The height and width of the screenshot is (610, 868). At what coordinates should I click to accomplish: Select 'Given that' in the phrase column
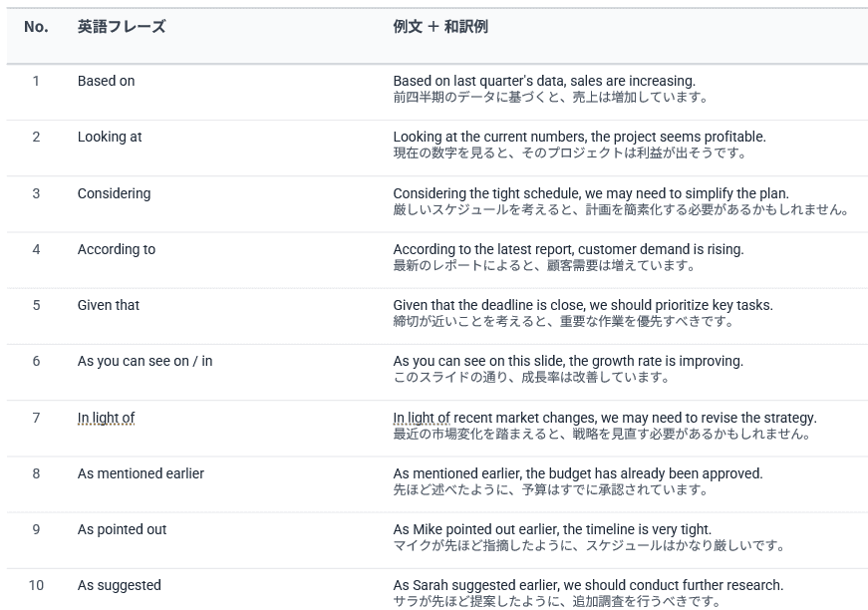pos(109,305)
